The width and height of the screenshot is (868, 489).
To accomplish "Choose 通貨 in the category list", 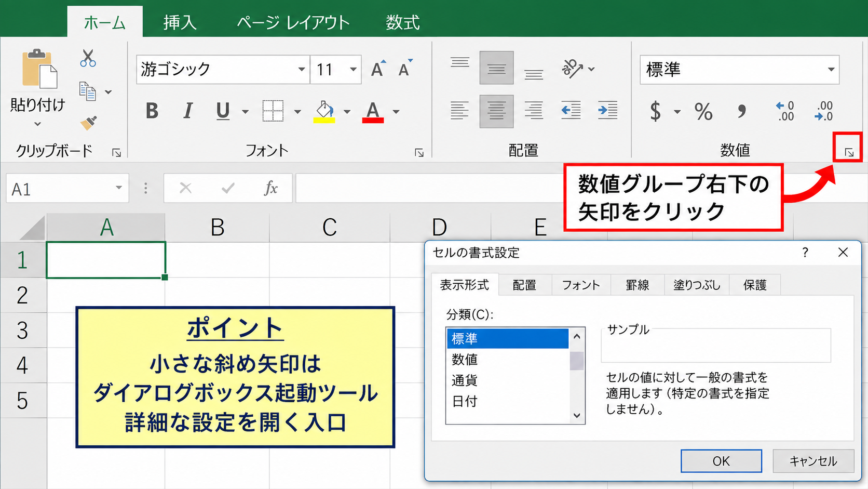I will [x=508, y=380].
